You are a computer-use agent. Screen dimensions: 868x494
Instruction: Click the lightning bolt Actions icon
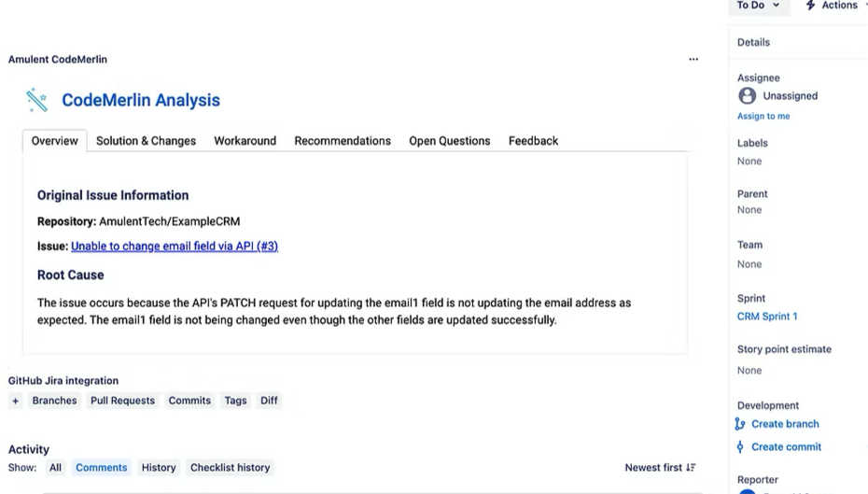pos(810,6)
